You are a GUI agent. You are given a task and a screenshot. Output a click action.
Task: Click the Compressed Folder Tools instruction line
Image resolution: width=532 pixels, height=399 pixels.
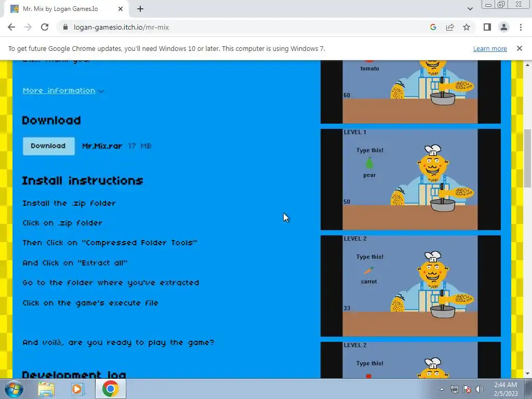click(x=110, y=243)
